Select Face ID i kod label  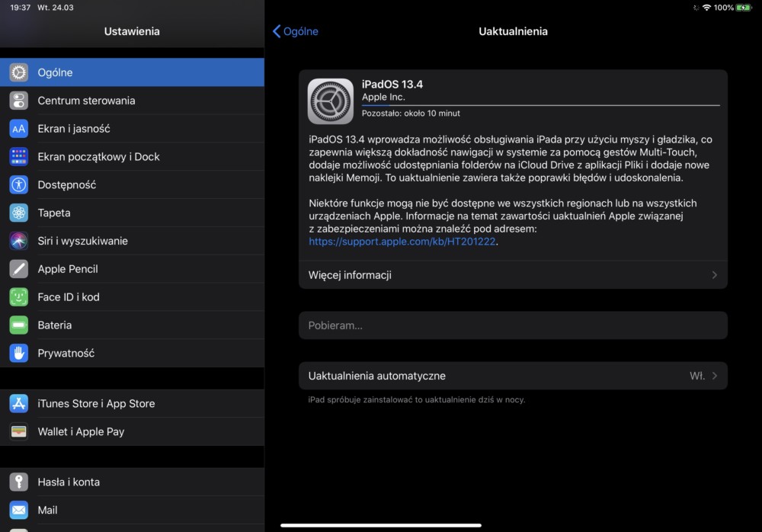(x=69, y=297)
